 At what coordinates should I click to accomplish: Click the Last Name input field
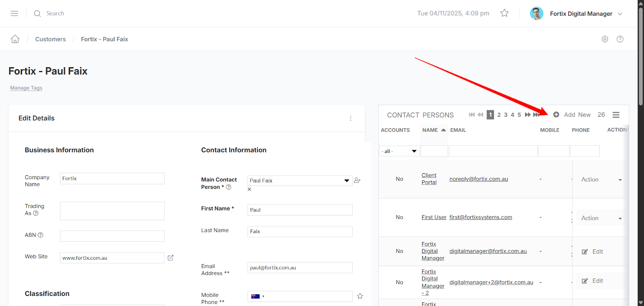pos(300,232)
